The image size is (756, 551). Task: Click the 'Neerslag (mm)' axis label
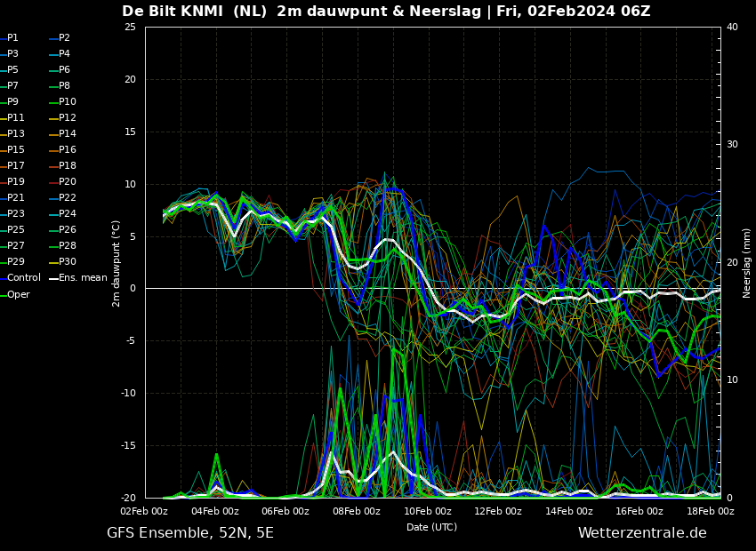[746, 263]
